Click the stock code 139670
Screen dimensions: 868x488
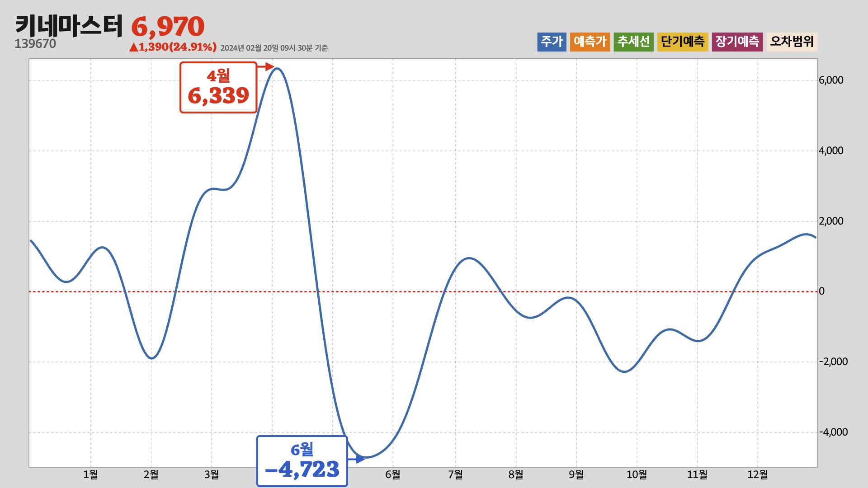point(35,44)
